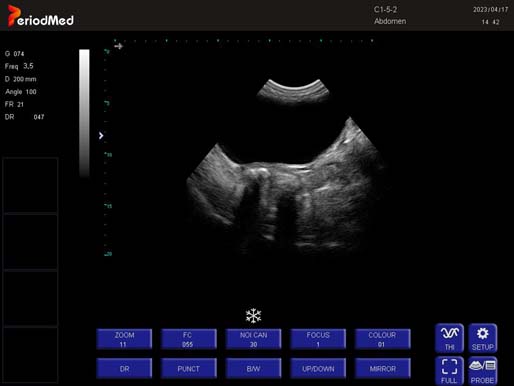Click the FR 21 frame rate
The image size is (514, 386).
[14, 104]
